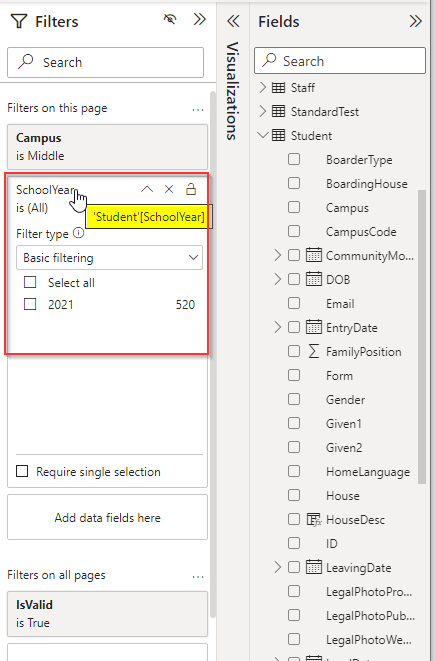This screenshot has width=435, height=661.
Task: Open the IsValid is True filter card
Action: (x=107, y=614)
